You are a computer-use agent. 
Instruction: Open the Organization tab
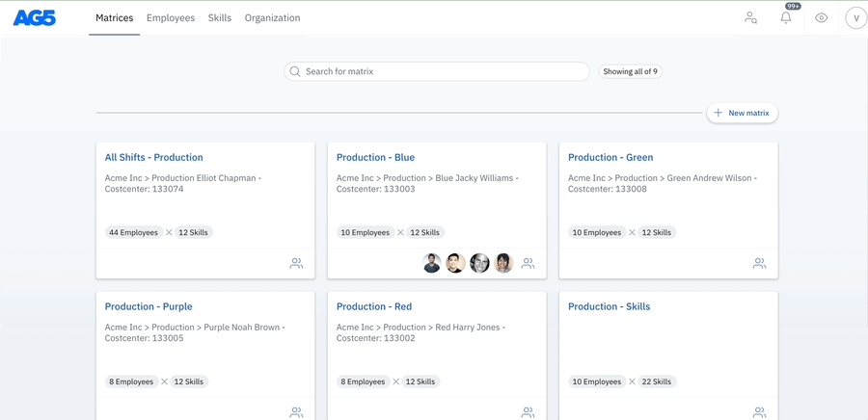(272, 18)
